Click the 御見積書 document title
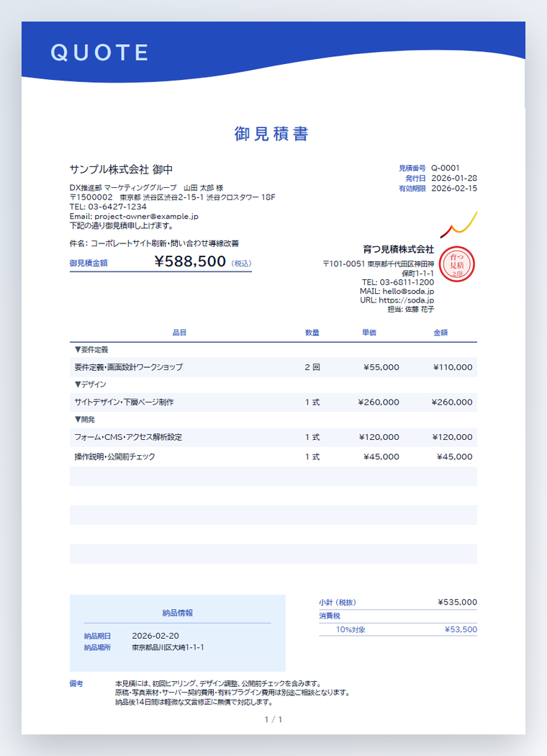547x756 pixels. click(271, 133)
